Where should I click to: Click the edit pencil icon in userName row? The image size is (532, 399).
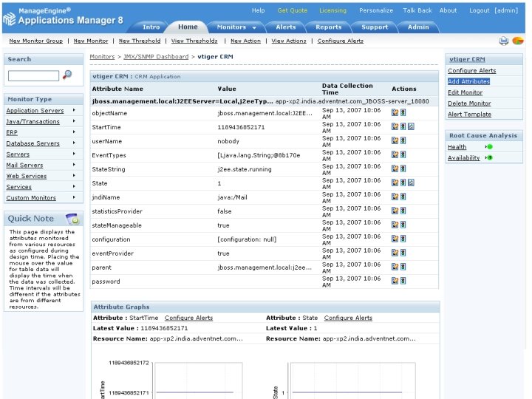click(x=395, y=140)
